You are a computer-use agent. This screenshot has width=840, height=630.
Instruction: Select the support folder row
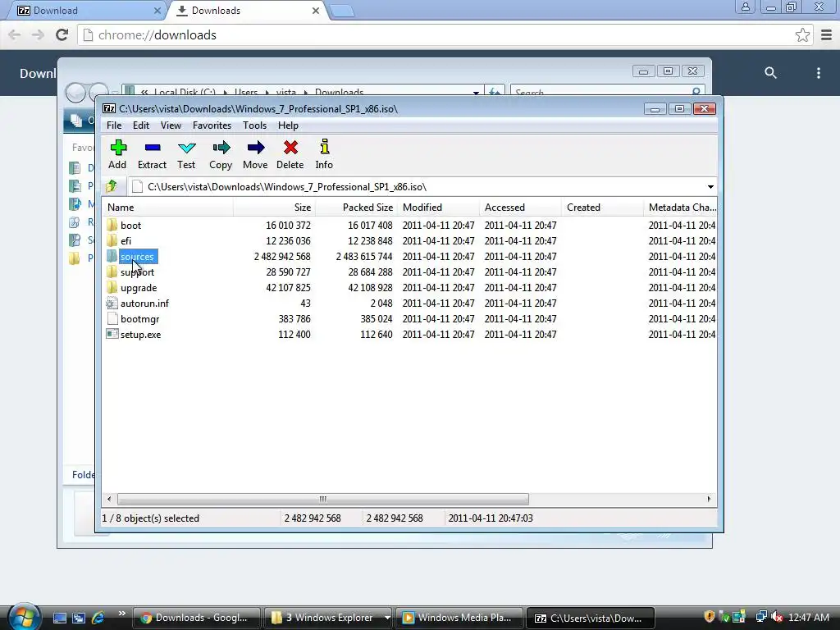tap(410, 272)
